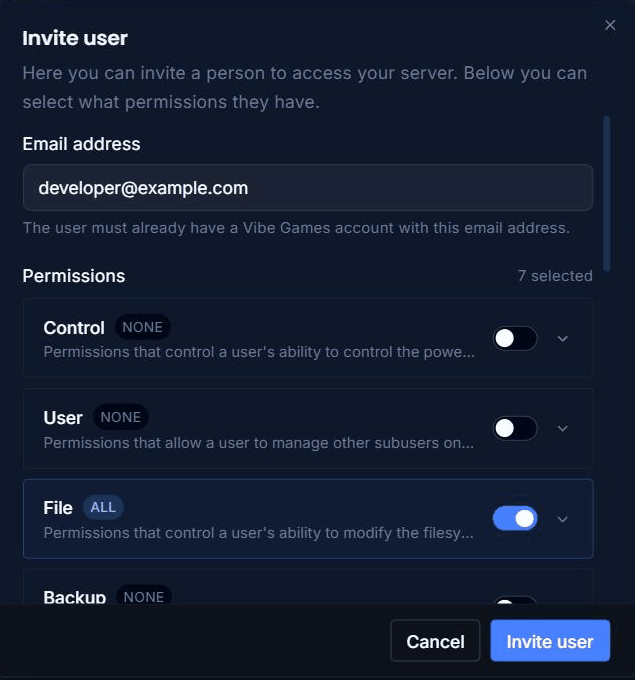Disable the File permissions toggle
635x680 pixels.
(515, 518)
